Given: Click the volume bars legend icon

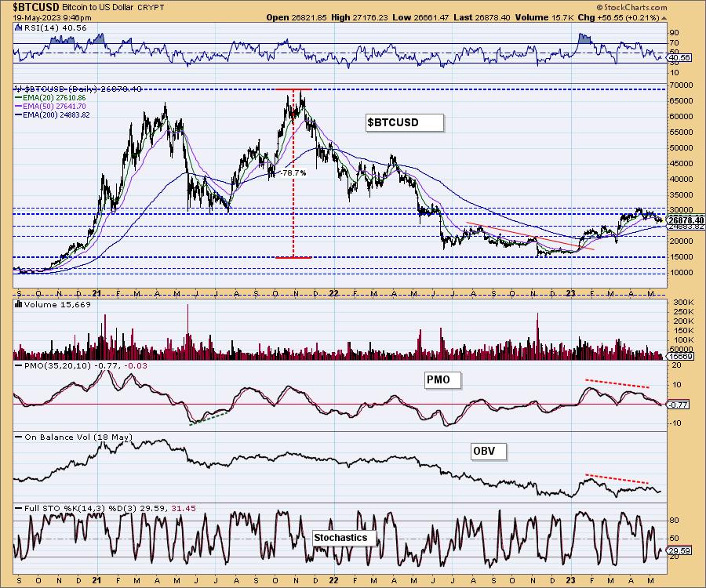Looking at the screenshot, I should pyautogui.click(x=19, y=304).
